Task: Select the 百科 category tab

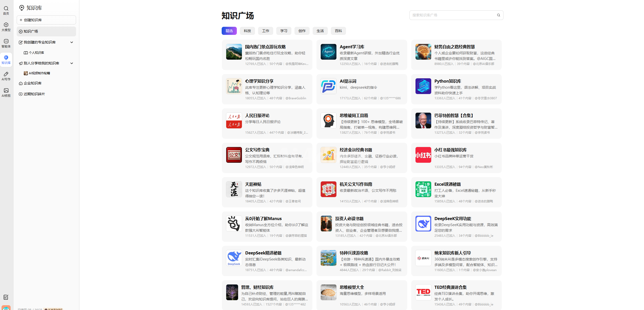Action: coord(338,31)
